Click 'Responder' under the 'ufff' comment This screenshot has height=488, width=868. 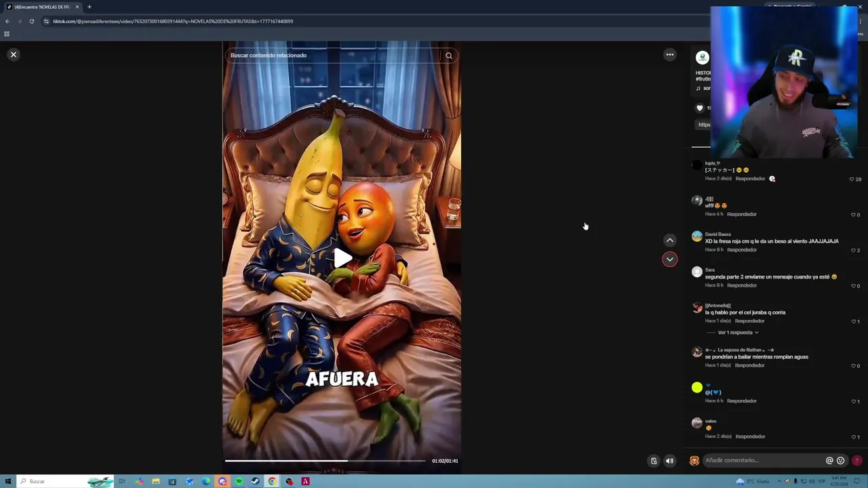(x=742, y=214)
